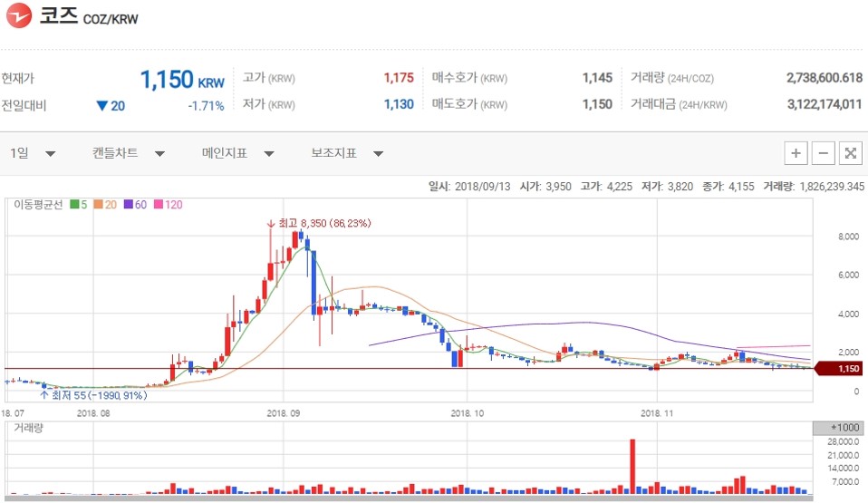Click green 5-day moving average swatch
868x503 pixels.
coord(74,205)
